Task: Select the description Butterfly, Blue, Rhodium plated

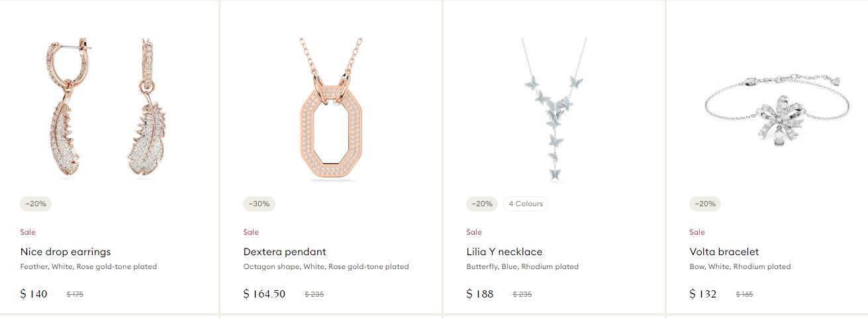Action: pyautogui.click(x=522, y=267)
